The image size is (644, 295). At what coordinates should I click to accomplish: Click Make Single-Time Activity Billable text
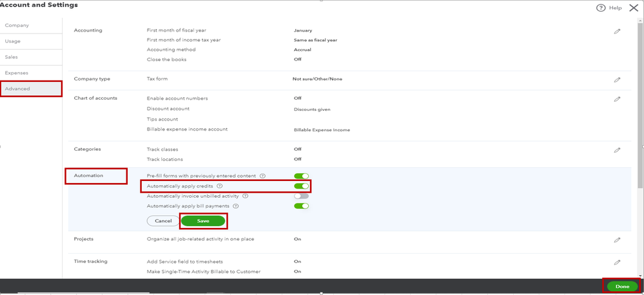click(203, 272)
